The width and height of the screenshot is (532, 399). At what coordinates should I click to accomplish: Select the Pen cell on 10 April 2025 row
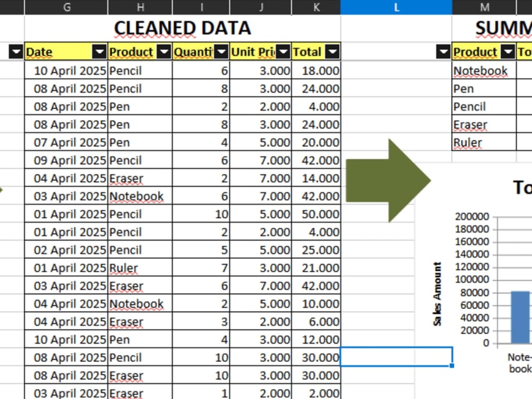(x=140, y=339)
